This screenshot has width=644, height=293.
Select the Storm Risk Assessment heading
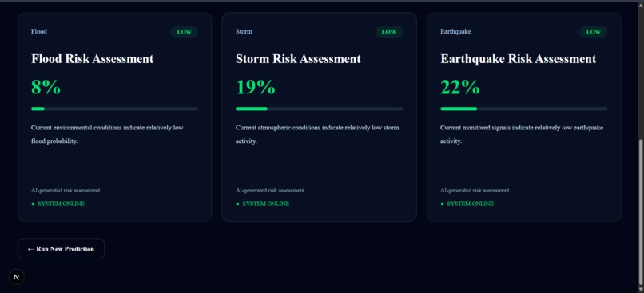coord(298,59)
